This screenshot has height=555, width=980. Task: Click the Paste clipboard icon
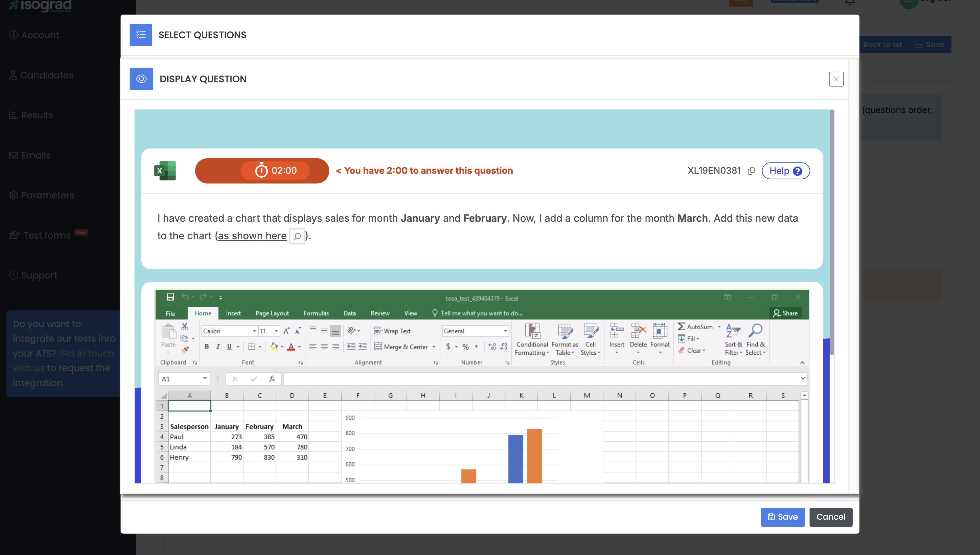click(169, 331)
